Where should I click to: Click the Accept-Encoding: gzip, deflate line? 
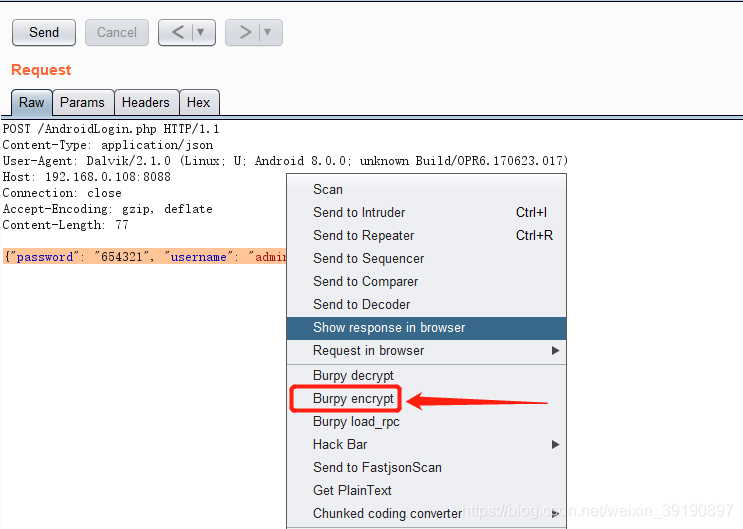[x=107, y=209]
